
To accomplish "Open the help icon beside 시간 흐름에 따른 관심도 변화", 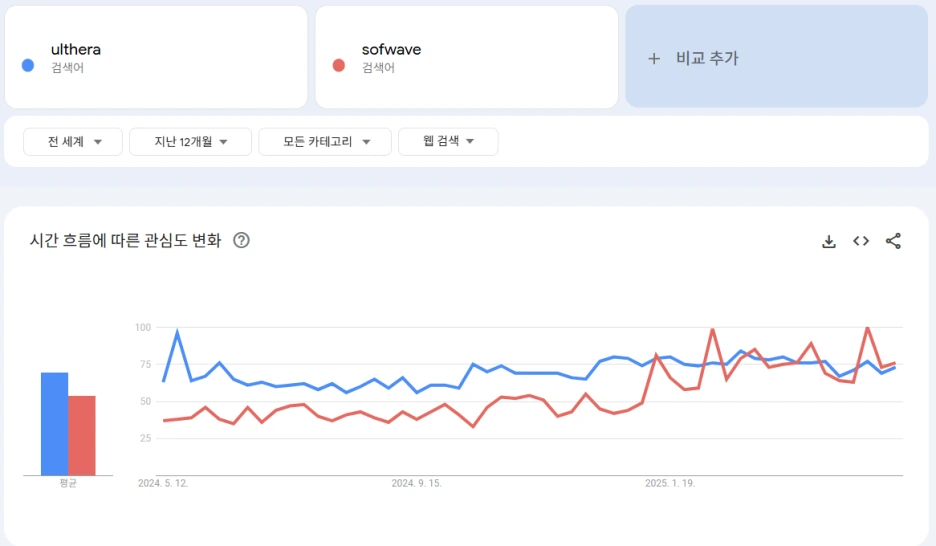I will coord(241,240).
